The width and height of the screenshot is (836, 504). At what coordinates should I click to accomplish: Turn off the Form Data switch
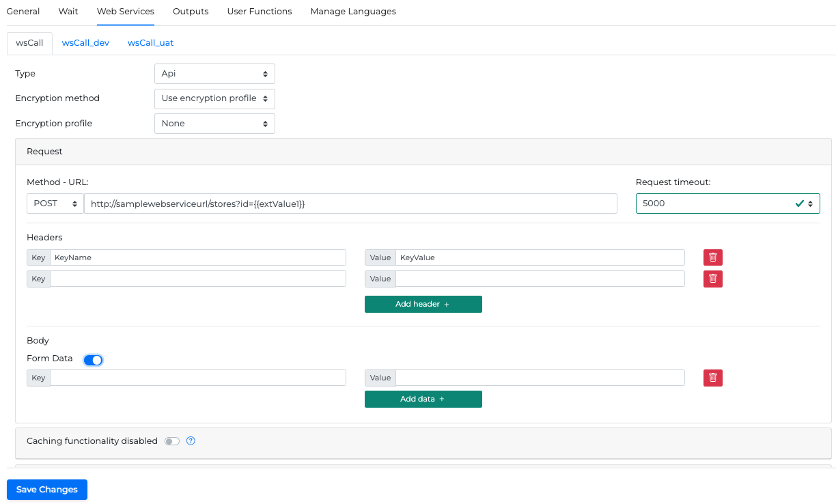click(93, 360)
